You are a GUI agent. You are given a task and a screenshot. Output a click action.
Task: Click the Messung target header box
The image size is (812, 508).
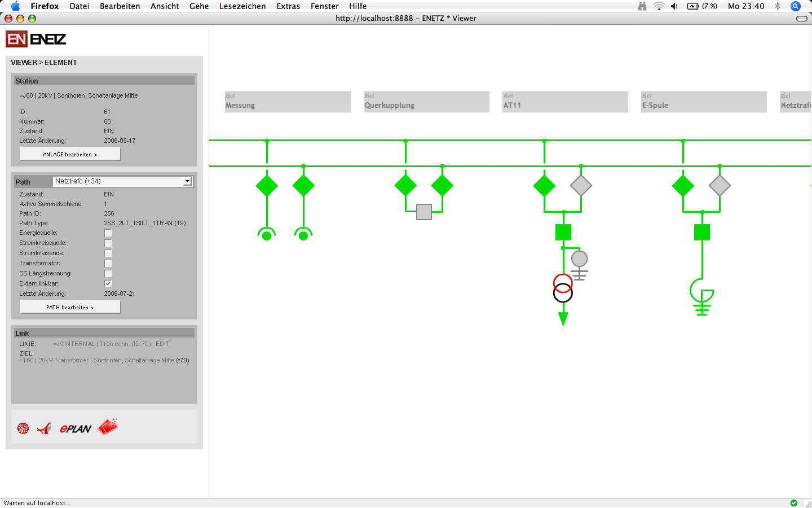pos(288,102)
